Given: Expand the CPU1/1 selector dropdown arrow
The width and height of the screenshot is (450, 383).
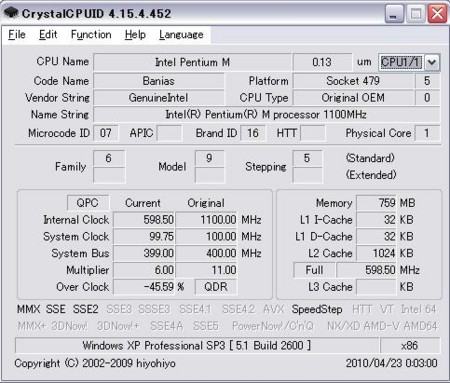Looking at the screenshot, I should pos(432,62).
